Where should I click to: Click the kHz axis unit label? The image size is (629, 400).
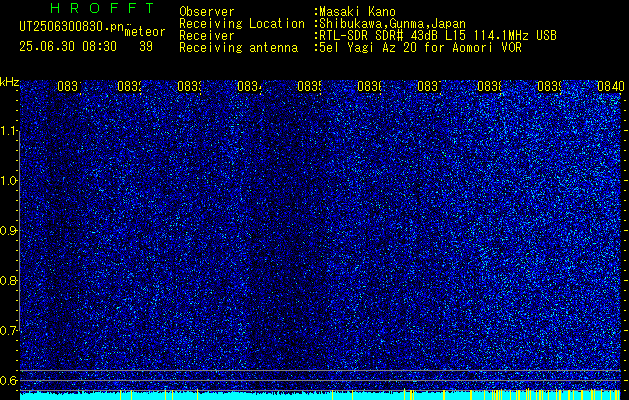[9, 83]
